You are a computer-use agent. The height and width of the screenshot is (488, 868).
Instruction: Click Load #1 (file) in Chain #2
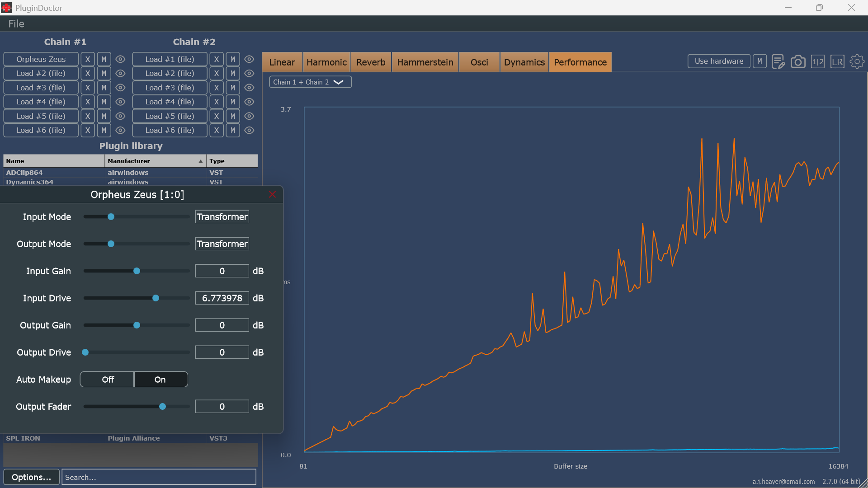(170, 59)
